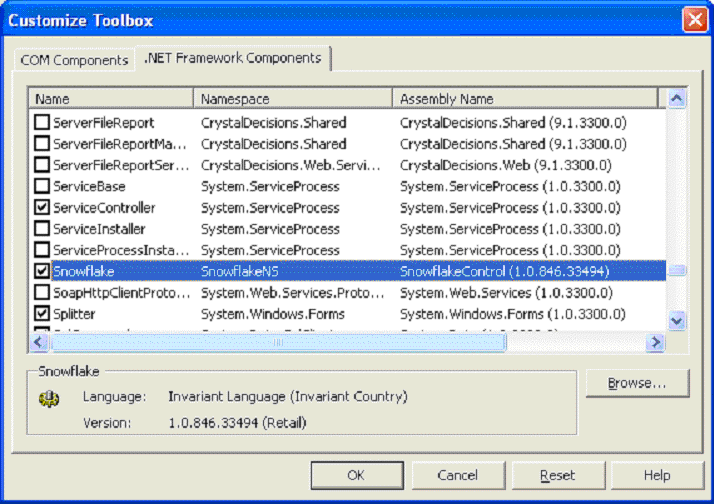Open Help for this dialog
The width and height of the screenshot is (714, 504).
click(658, 475)
